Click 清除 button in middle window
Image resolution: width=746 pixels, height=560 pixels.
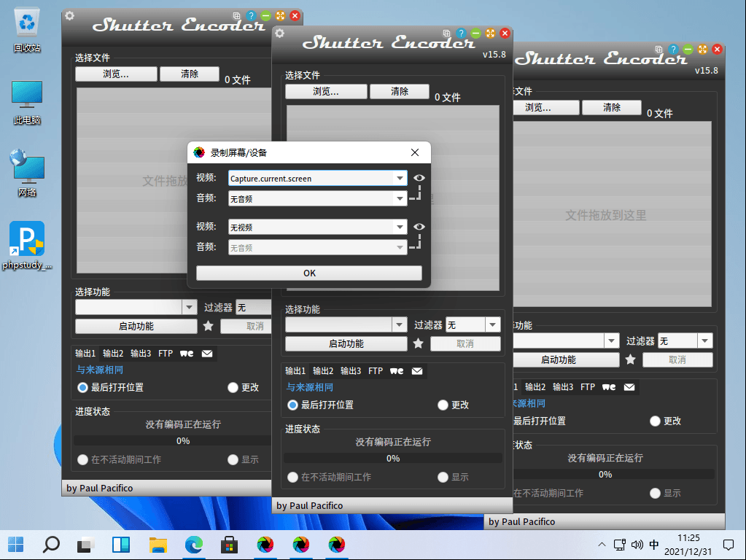pyautogui.click(x=400, y=92)
